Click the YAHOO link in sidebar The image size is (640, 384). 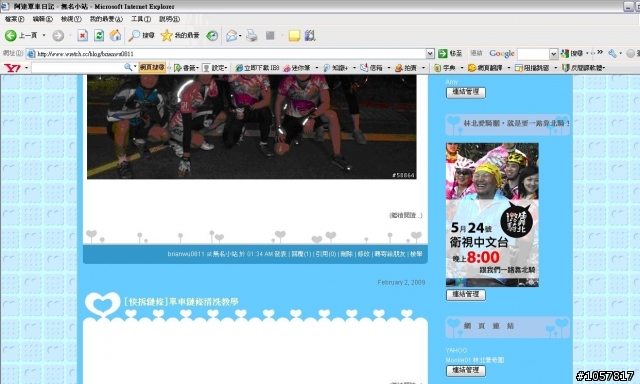tap(456, 351)
